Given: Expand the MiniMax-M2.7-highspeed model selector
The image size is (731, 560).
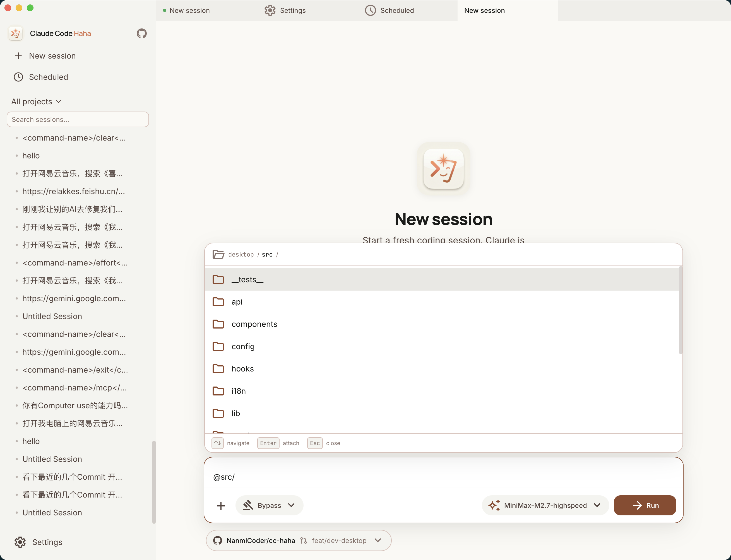Looking at the screenshot, I should (x=545, y=505).
